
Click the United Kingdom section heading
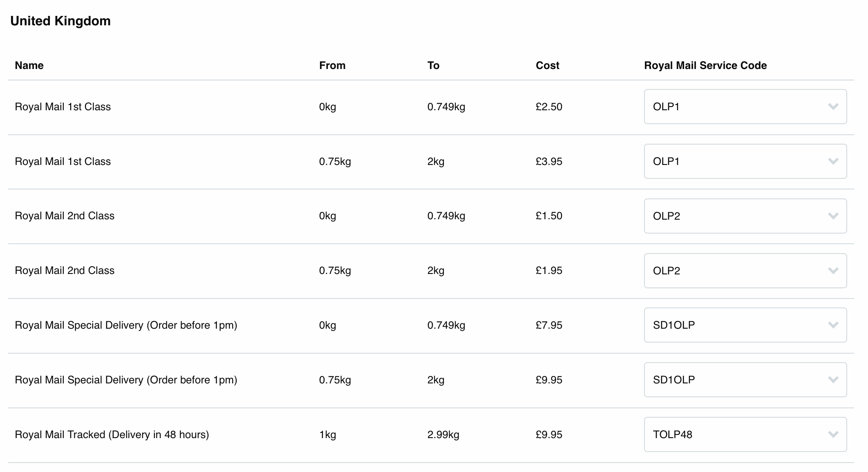click(60, 21)
